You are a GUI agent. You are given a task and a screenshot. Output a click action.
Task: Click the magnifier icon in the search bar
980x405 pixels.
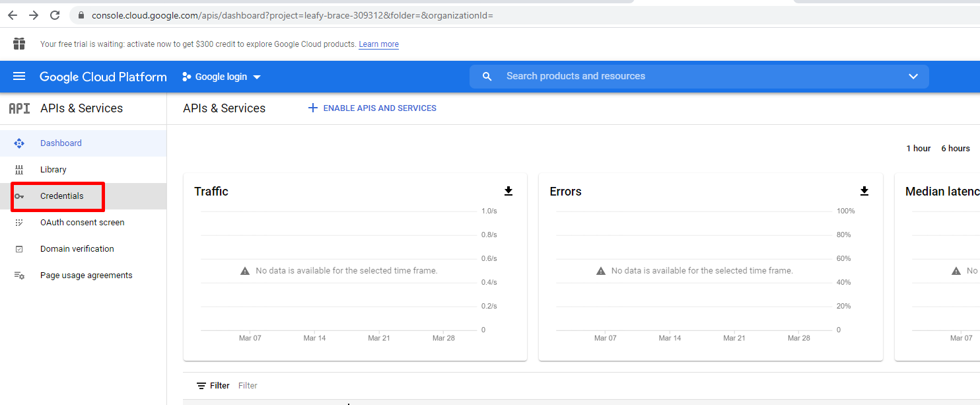point(487,77)
